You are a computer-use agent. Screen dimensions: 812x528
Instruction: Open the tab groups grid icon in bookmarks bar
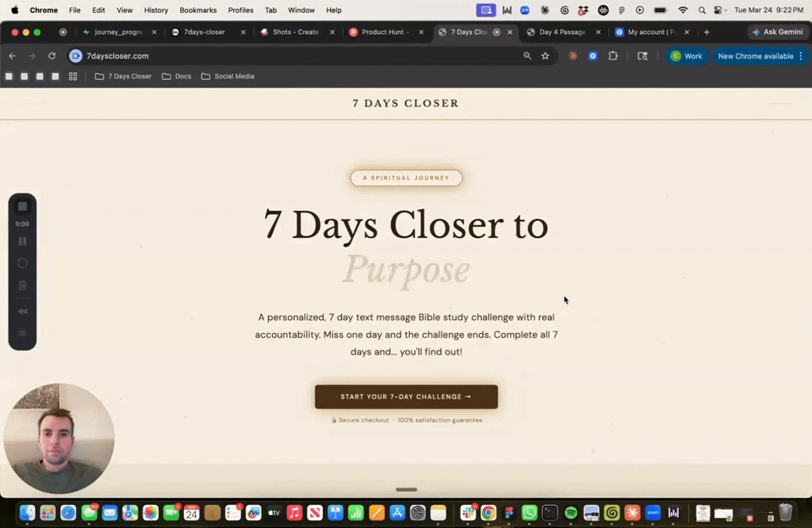coord(73,76)
